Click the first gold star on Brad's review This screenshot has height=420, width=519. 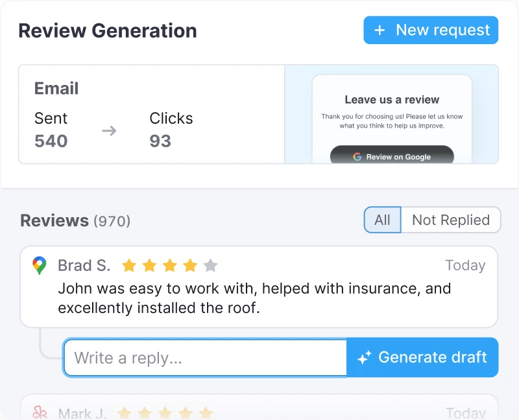129,266
